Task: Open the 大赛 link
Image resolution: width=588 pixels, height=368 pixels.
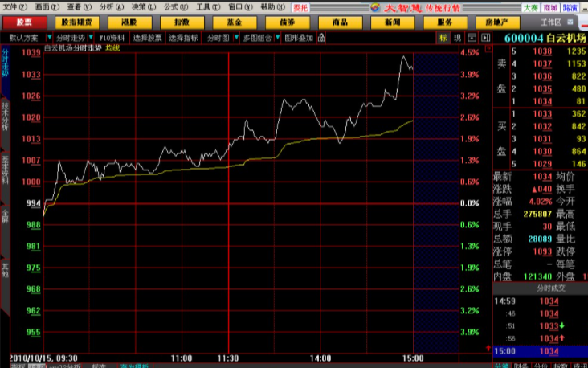Action: (531, 7)
